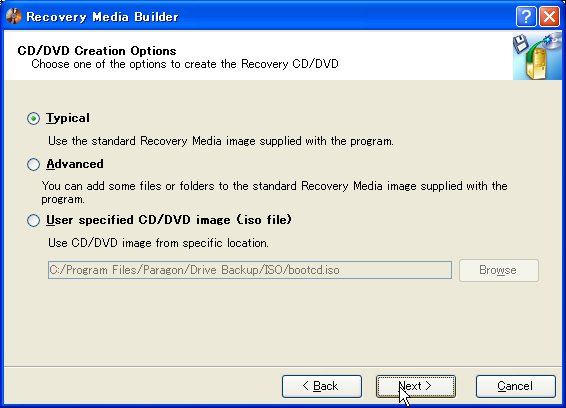Click the Advanced option label
566x408 pixels.
coord(75,164)
